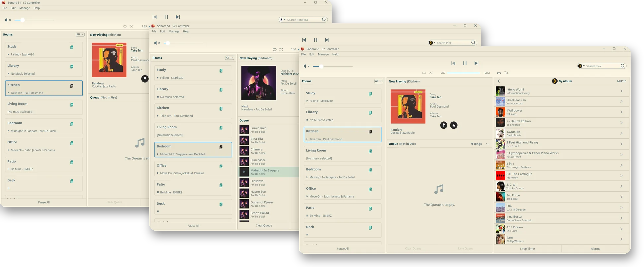Go back from the By Album browser list
The image size is (644, 267).
point(499,81)
